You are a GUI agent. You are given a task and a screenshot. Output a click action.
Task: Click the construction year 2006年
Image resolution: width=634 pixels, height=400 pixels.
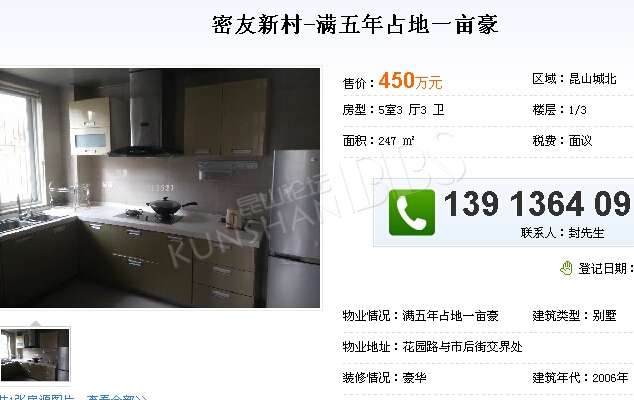610,378
